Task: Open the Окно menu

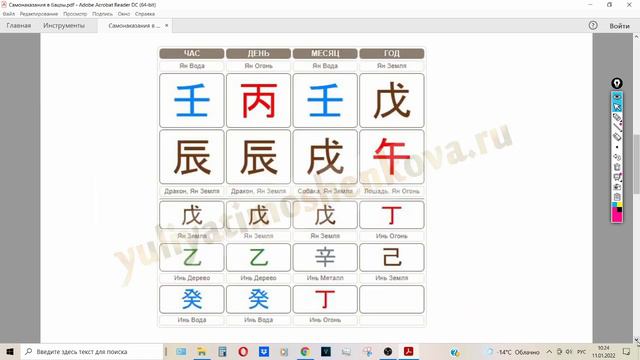Action: click(124, 13)
